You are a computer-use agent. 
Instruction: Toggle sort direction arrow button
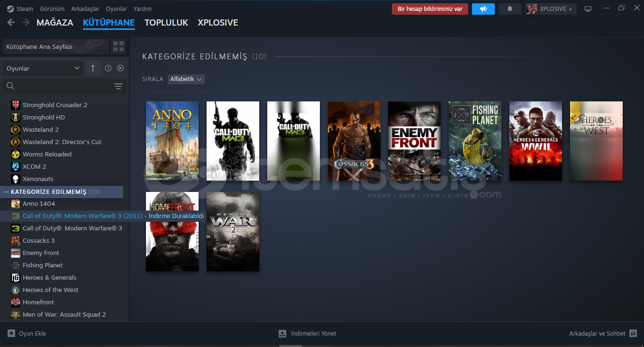(x=93, y=68)
